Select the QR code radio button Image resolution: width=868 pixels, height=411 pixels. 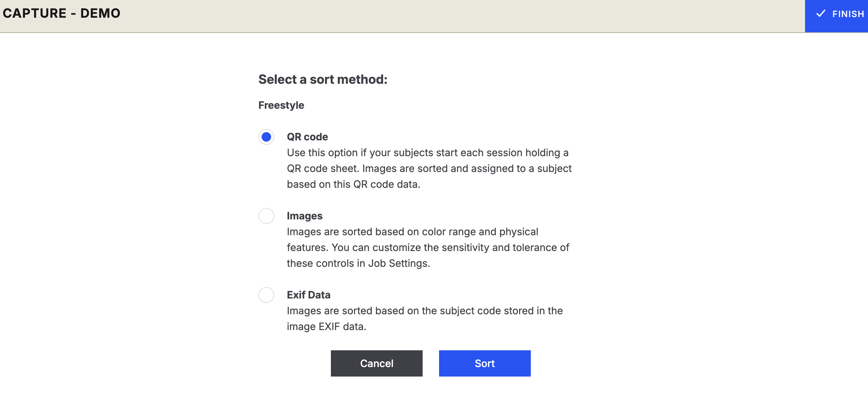pos(266,137)
